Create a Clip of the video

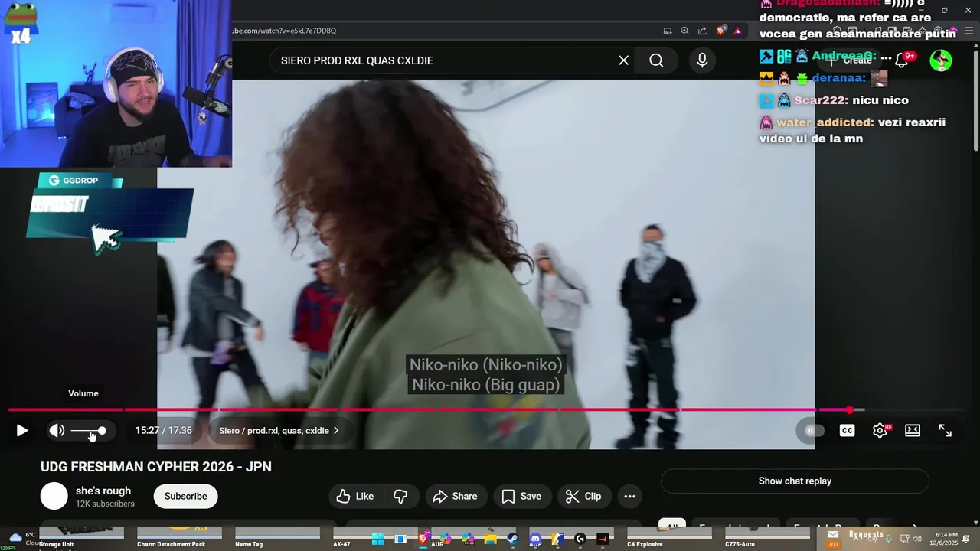[583, 497]
